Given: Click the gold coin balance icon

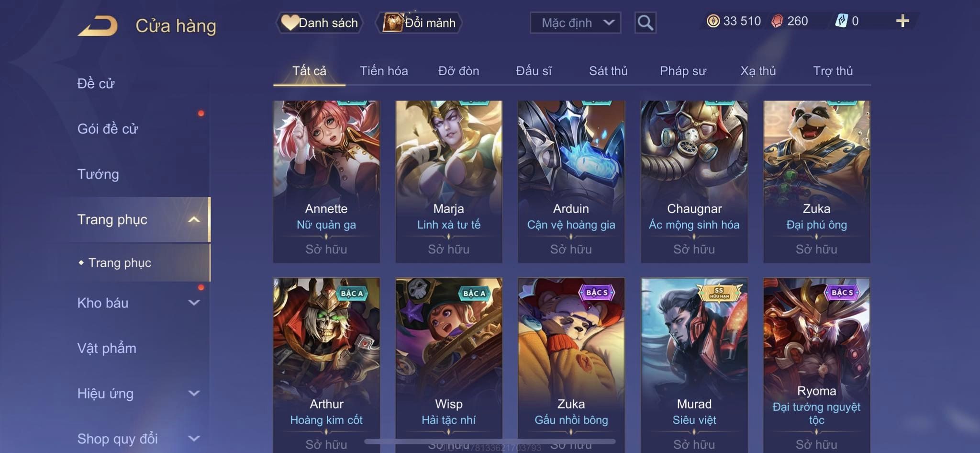Looking at the screenshot, I should coord(713,21).
